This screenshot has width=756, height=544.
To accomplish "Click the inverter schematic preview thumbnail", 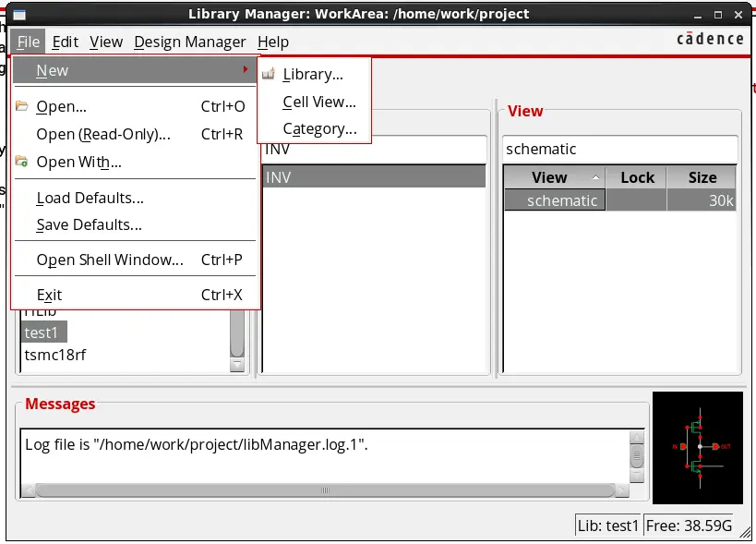I will pyautogui.click(x=698, y=448).
